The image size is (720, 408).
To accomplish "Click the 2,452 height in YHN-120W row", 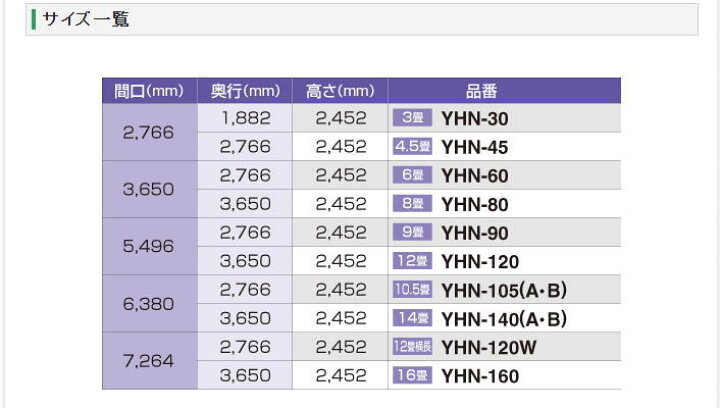I will coord(341,347).
